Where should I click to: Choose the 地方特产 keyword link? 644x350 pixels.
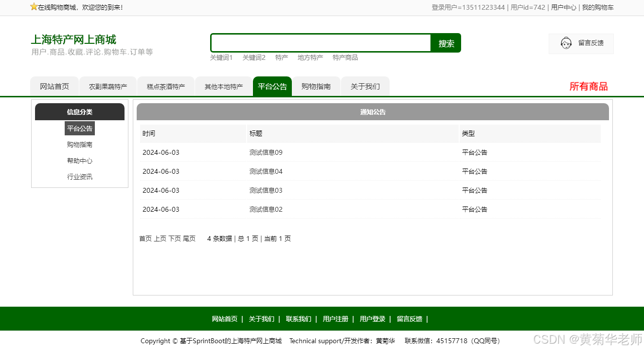click(x=310, y=57)
